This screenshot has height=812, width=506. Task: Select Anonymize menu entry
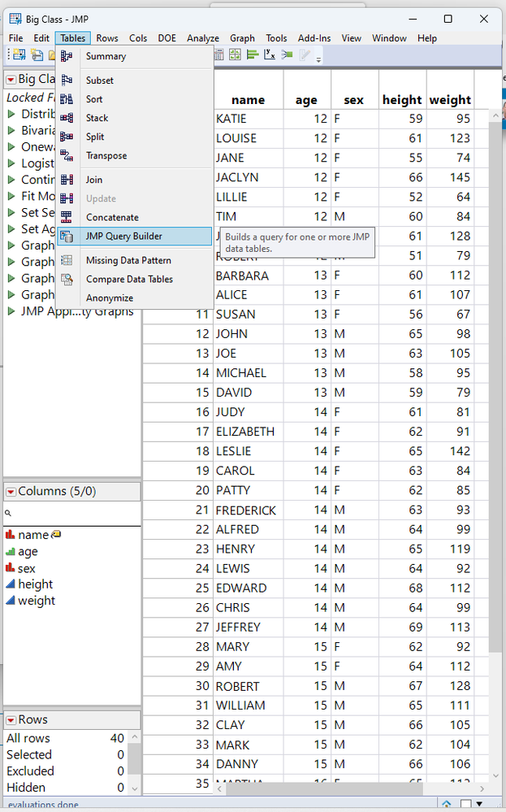pyautogui.click(x=135, y=297)
